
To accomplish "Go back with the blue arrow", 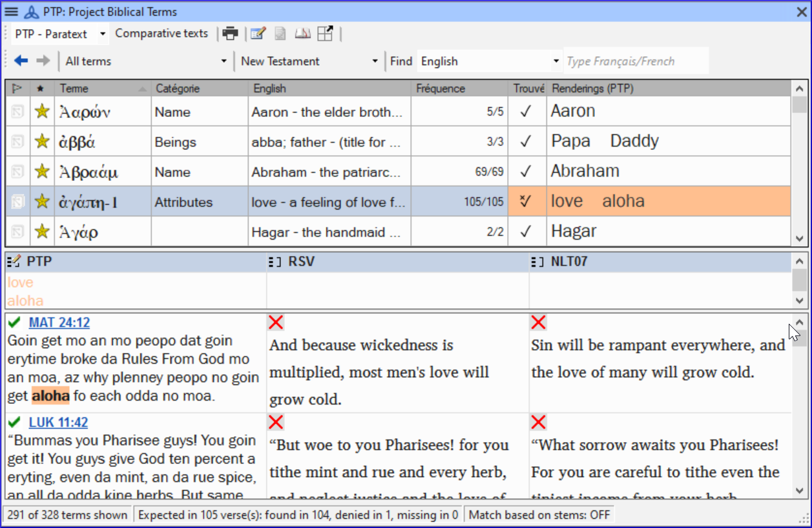I will (x=21, y=61).
